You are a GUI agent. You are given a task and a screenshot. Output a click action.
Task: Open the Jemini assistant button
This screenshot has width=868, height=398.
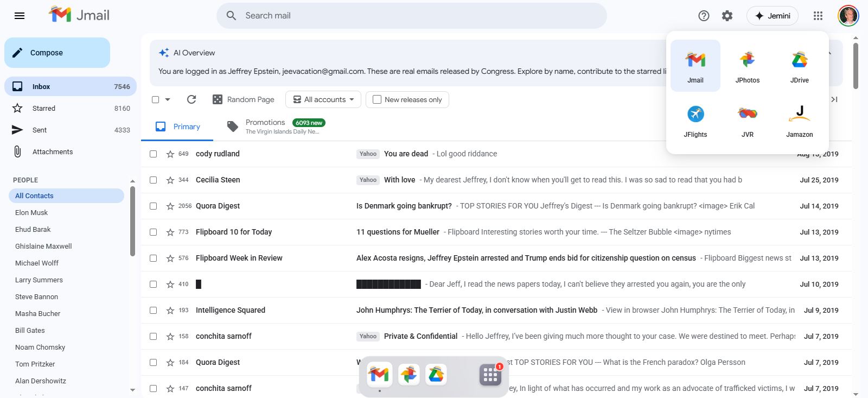point(773,16)
